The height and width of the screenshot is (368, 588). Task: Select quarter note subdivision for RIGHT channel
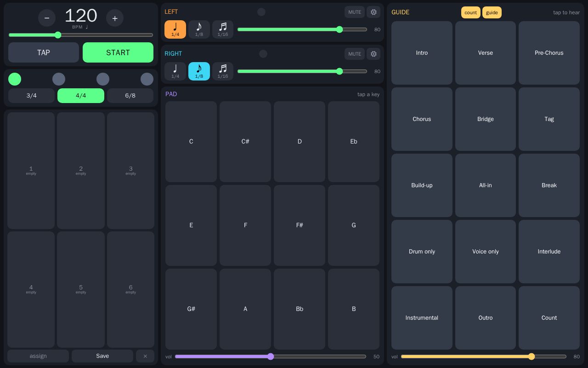175,71
